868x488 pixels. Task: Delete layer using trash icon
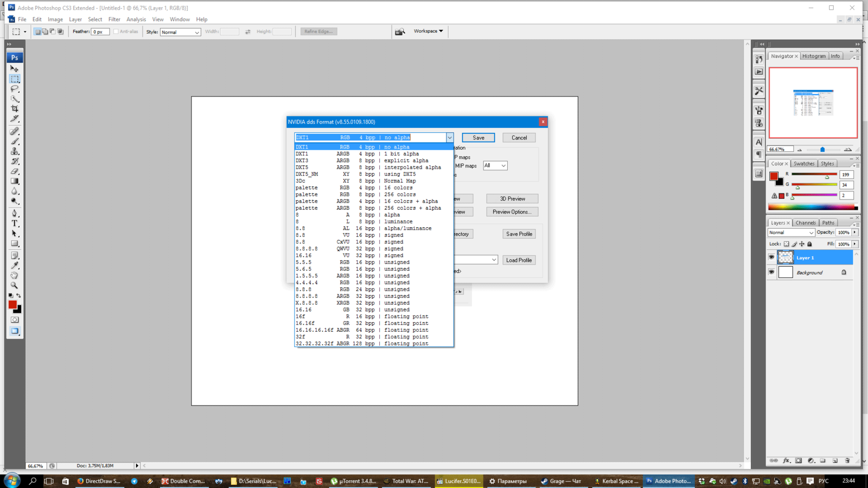point(847,460)
